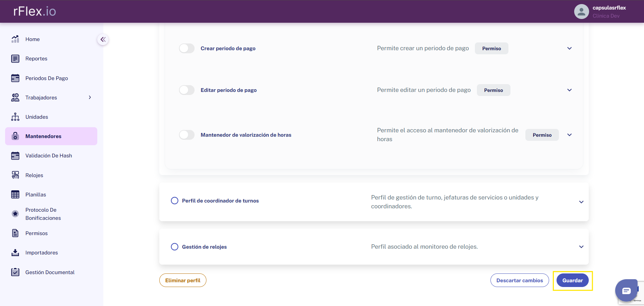Expand the Gestión de relojes card

[x=581, y=247]
